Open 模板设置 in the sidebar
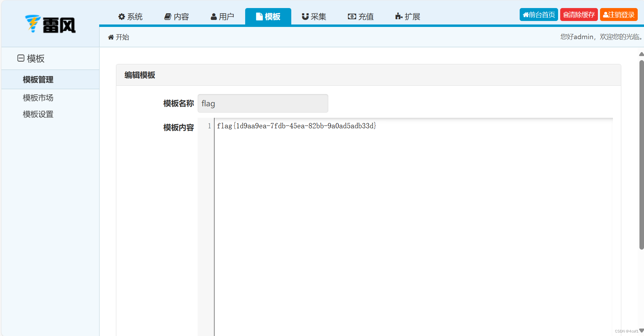 (38, 114)
